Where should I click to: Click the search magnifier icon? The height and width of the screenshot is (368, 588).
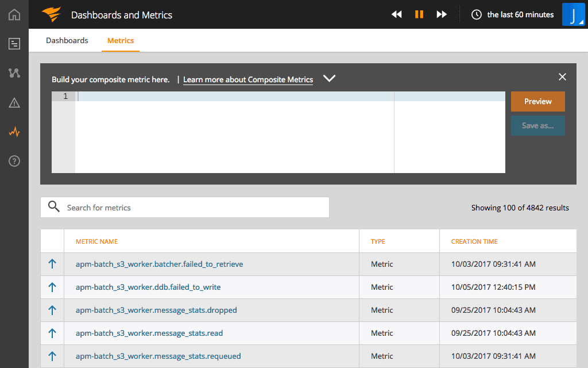click(53, 206)
